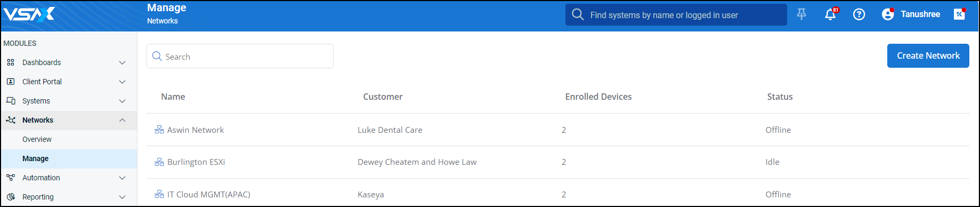Click the IT Cloud MGMT(APAC) network icon
This screenshot has width=980, height=207.
(159, 194)
